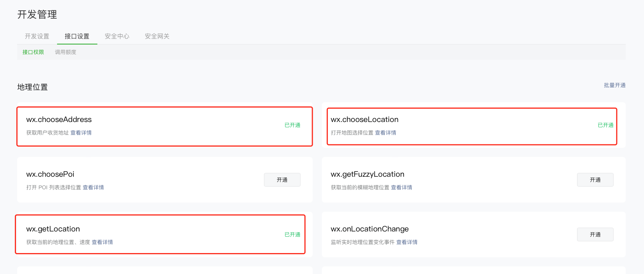The height and width of the screenshot is (274, 644).
Task: View details for wx.chooseAddress
Action: coord(81,133)
